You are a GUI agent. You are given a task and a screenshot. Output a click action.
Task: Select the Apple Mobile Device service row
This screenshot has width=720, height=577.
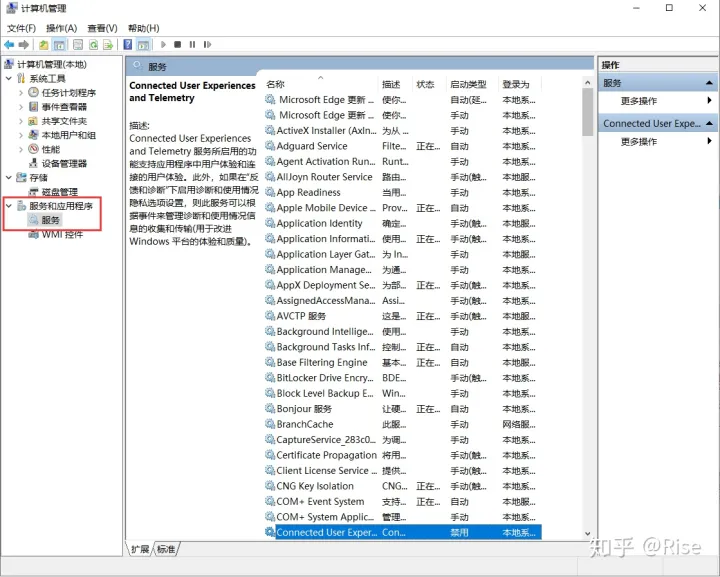coord(403,208)
